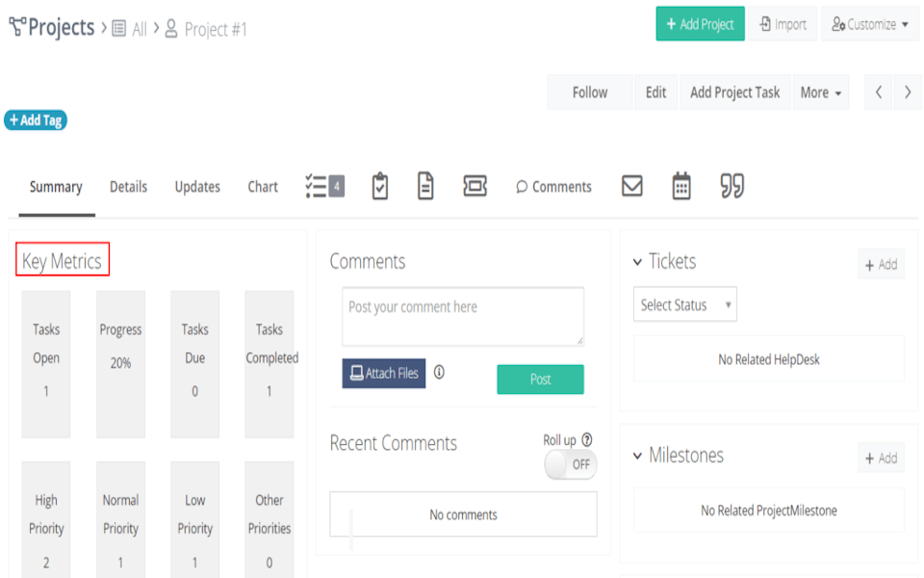Open the emails envelope tab icon
Screen dimensions: 924x578
point(632,186)
